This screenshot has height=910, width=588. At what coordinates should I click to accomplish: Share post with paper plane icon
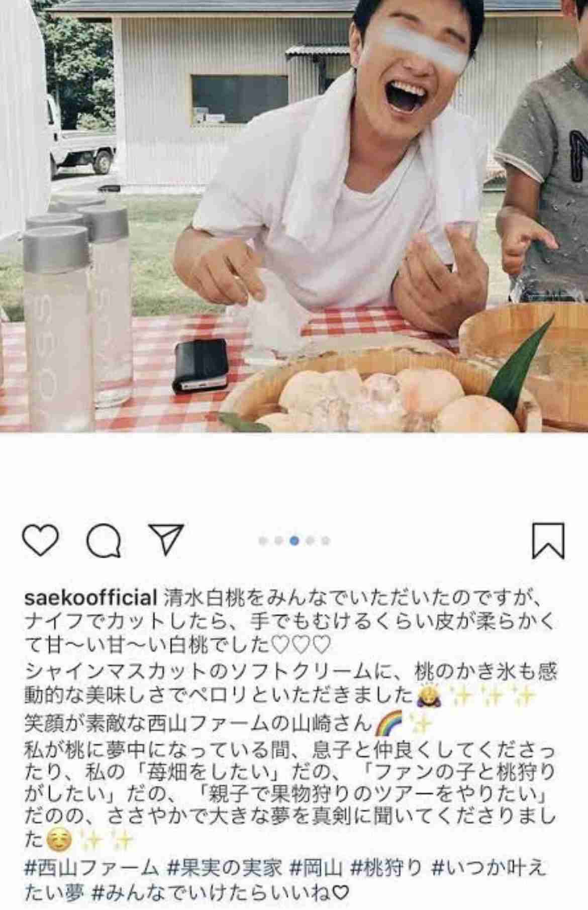pos(167,540)
